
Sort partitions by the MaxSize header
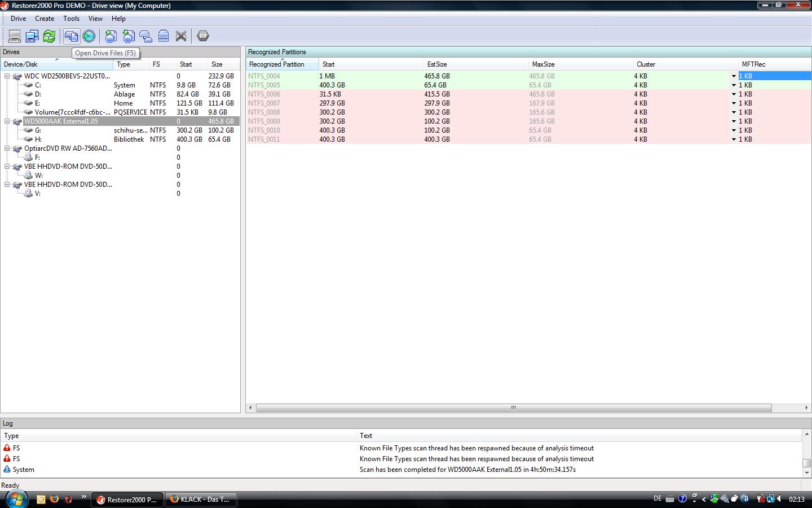(x=581, y=64)
